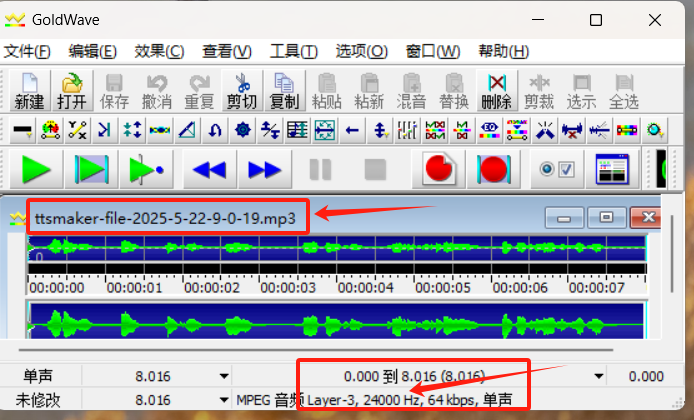Cut selection with the 剪切 scissors icon
This screenshot has height=420, width=694.
(242, 90)
